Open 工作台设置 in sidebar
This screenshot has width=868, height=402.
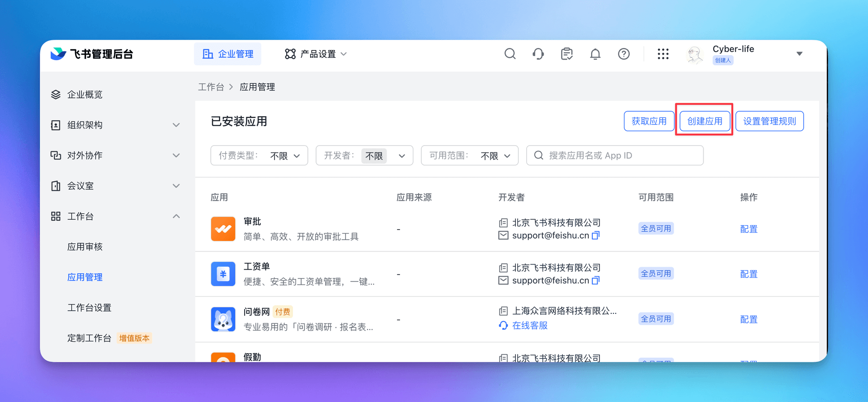click(x=89, y=307)
